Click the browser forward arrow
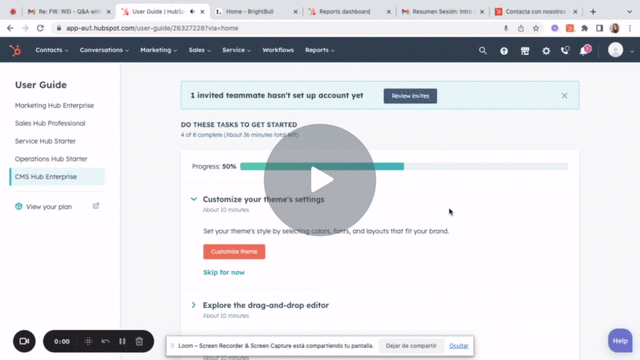 tap(25, 28)
